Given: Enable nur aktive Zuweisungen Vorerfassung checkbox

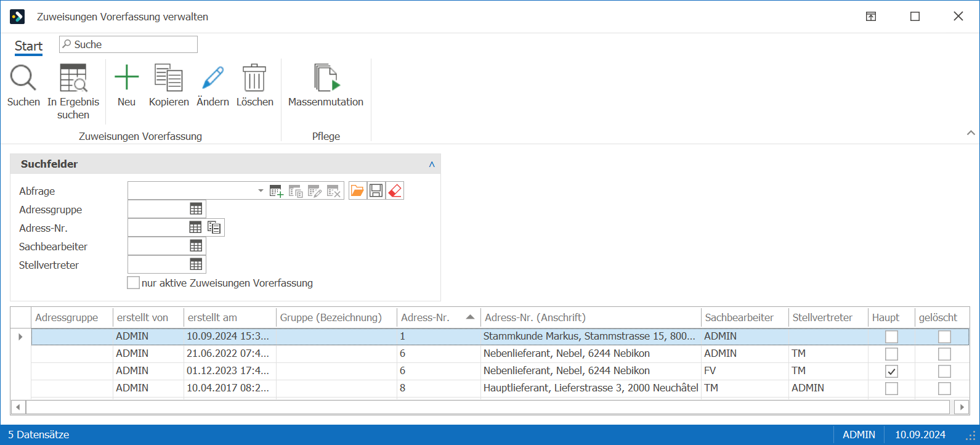Looking at the screenshot, I should coord(133,283).
